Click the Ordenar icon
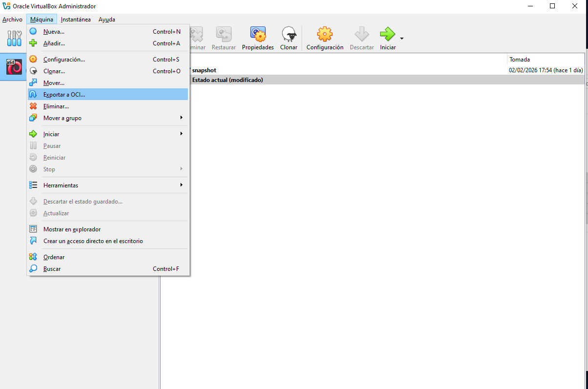The image size is (588, 389). (x=33, y=257)
